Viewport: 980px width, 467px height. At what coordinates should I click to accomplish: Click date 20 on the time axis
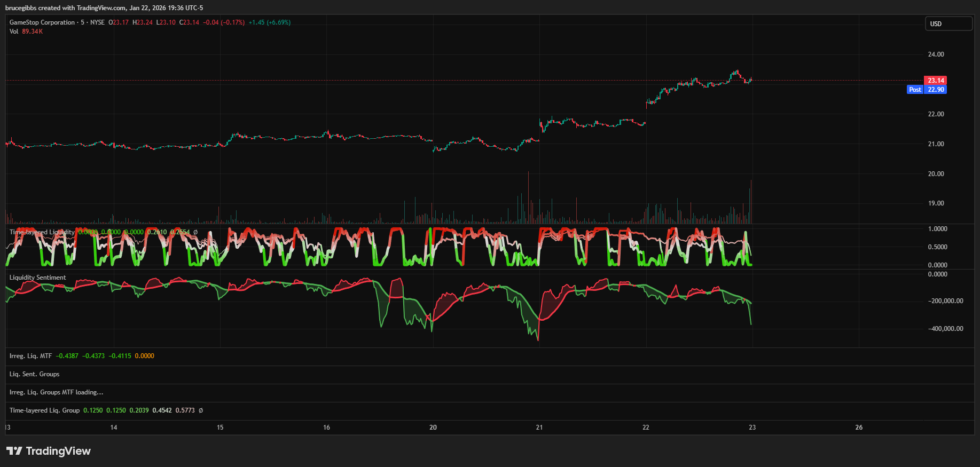click(433, 428)
